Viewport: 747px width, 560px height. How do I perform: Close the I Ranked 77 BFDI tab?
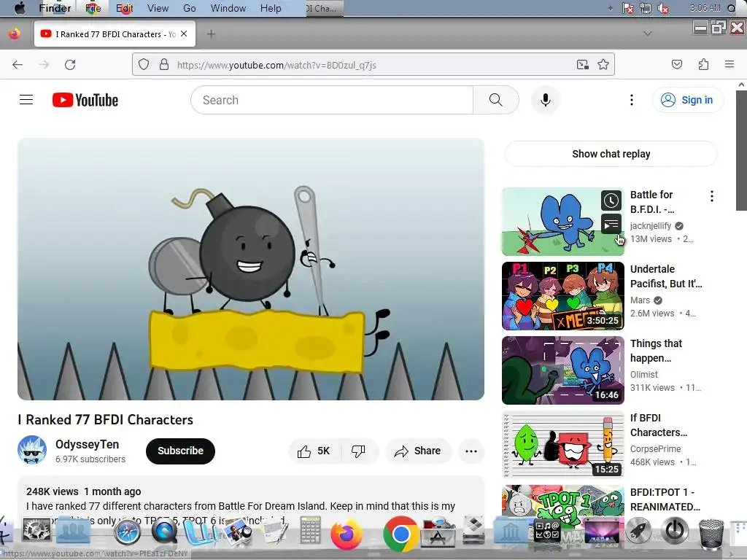pyautogui.click(x=184, y=34)
